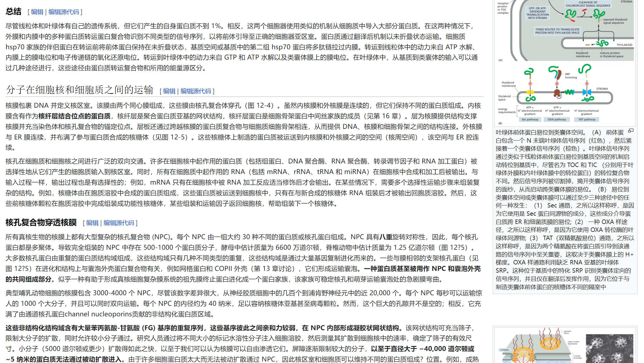The image size is (644, 363).
Task: Click the TAT pathway label in diagram
Action: [x=587, y=119]
